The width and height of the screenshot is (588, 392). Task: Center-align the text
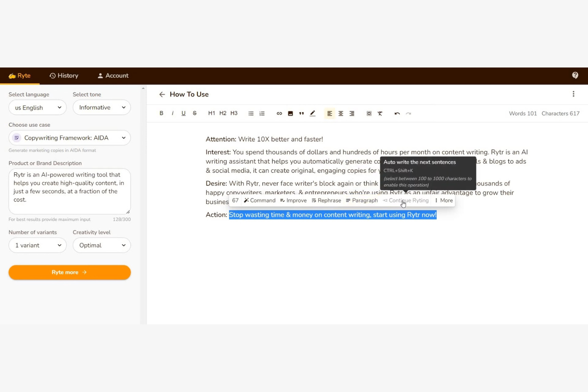[341, 113]
